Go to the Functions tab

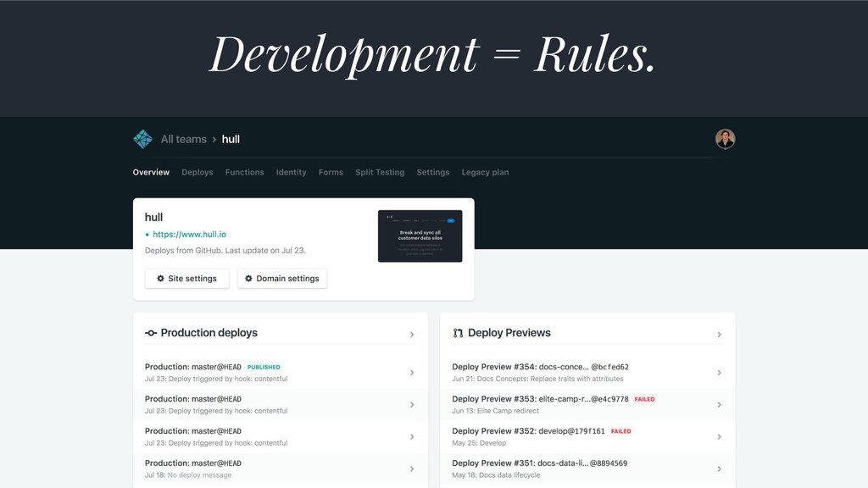(245, 172)
